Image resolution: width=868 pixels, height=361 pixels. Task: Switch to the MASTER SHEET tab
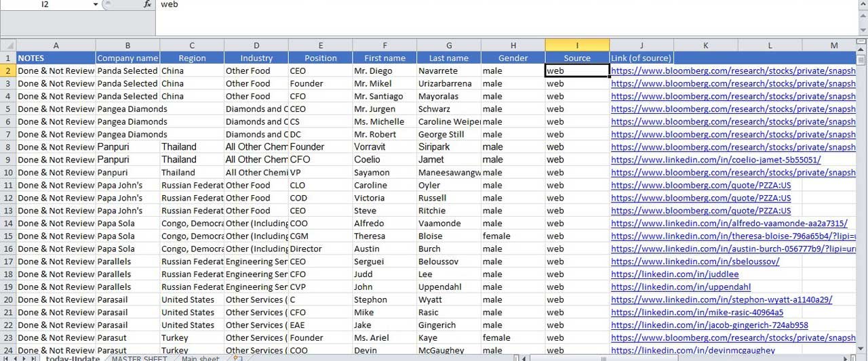tap(139, 358)
